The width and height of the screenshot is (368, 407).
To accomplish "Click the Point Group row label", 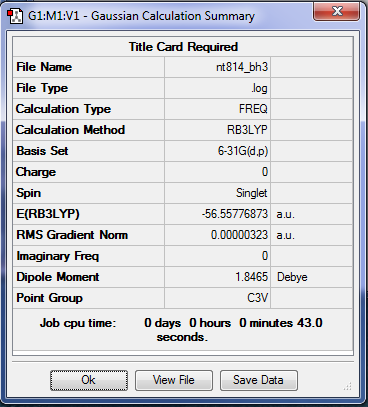I will tap(49, 298).
